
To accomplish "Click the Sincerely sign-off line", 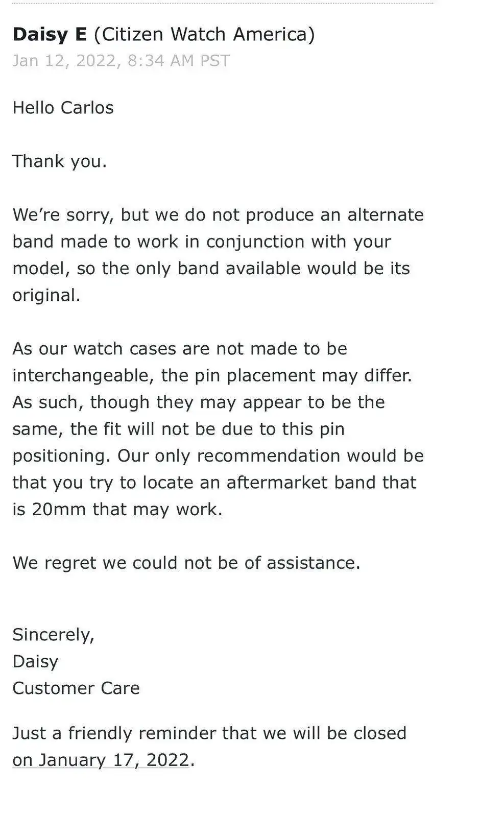I will tap(53, 635).
